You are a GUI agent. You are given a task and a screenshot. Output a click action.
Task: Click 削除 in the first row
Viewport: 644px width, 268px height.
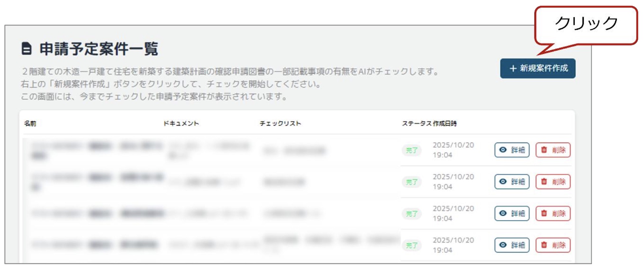point(553,150)
